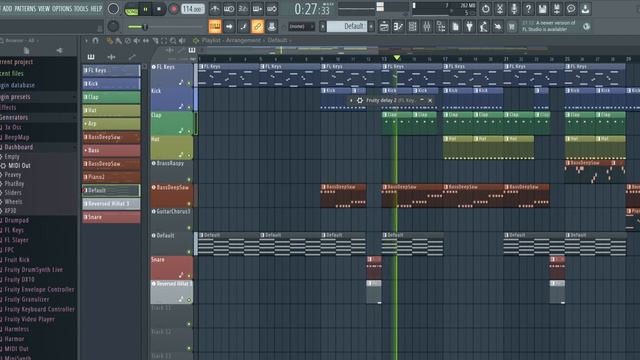Open the TOOLS menu
The width and height of the screenshot is (640, 360).
pos(81,9)
